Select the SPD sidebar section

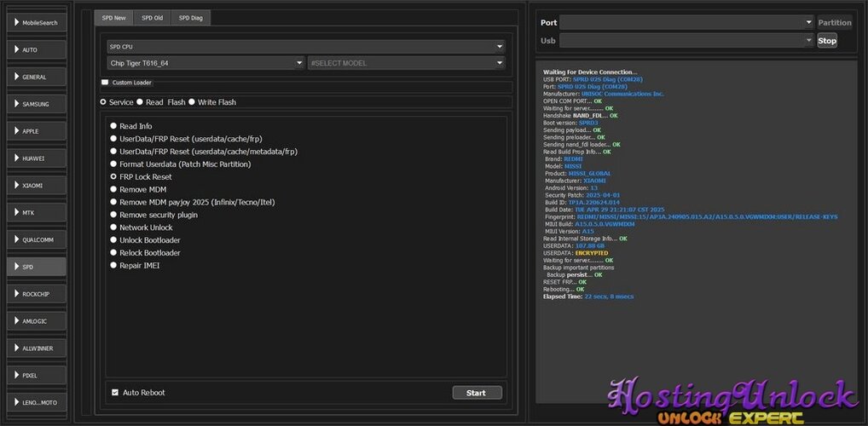click(37, 267)
